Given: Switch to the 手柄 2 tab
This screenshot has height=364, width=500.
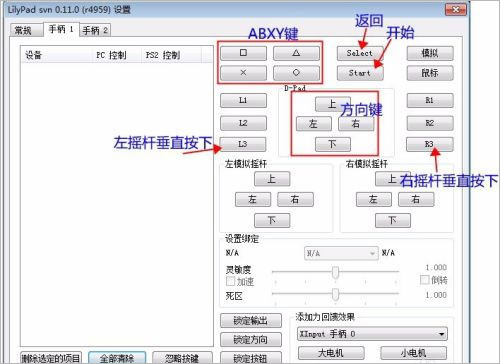Looking at the screenshot, I should click(95, 31).
